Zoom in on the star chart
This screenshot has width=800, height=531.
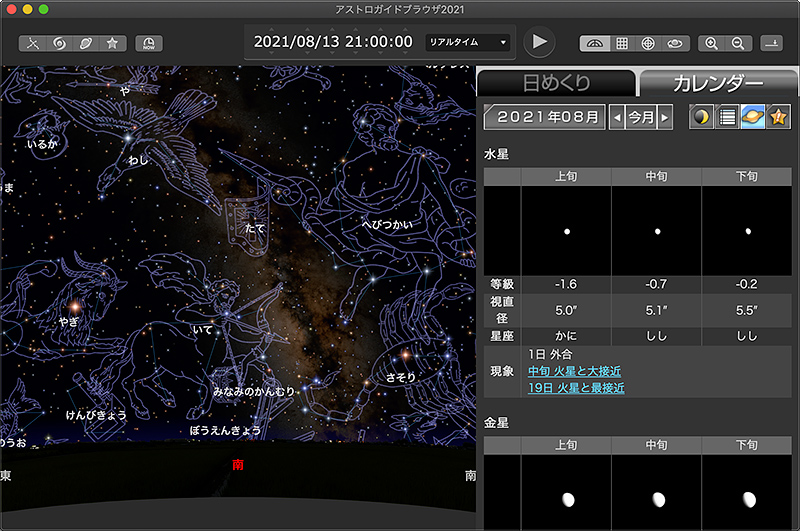coord(712,43)
